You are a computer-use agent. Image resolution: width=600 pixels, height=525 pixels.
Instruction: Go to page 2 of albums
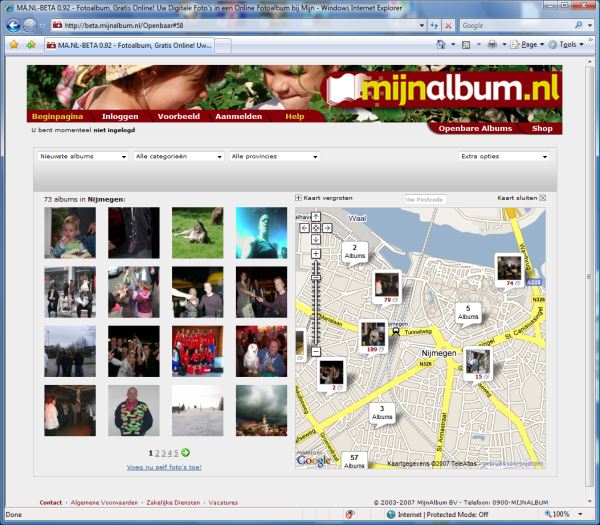157,453
